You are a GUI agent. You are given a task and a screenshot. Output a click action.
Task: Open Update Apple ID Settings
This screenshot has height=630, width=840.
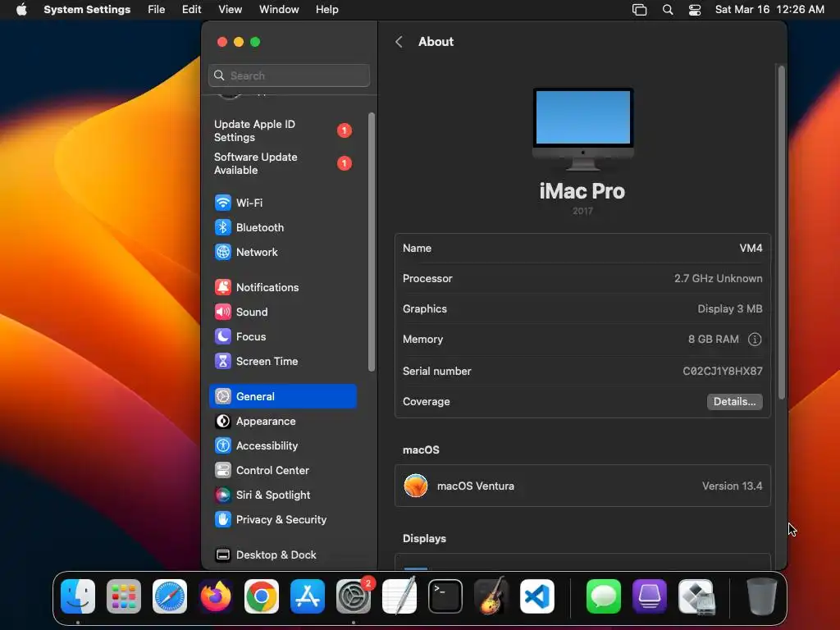pos(283,130)
